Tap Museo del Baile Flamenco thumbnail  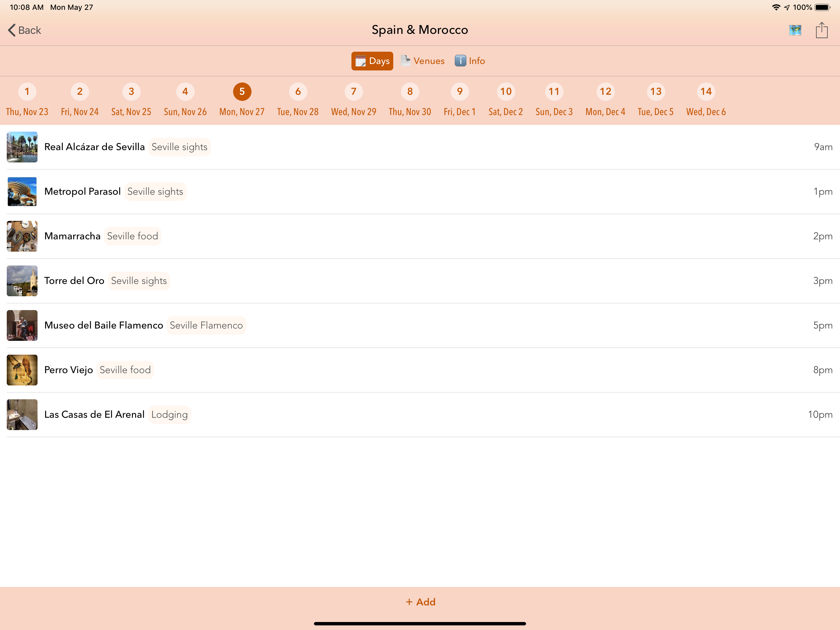22,325
